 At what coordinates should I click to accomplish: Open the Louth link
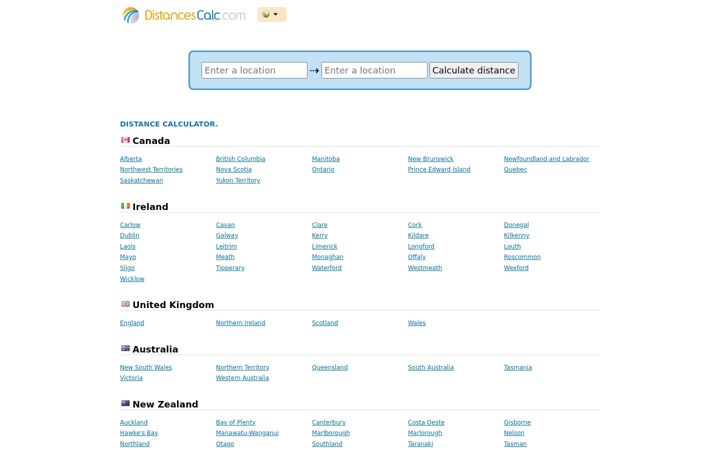coord(512,247)
